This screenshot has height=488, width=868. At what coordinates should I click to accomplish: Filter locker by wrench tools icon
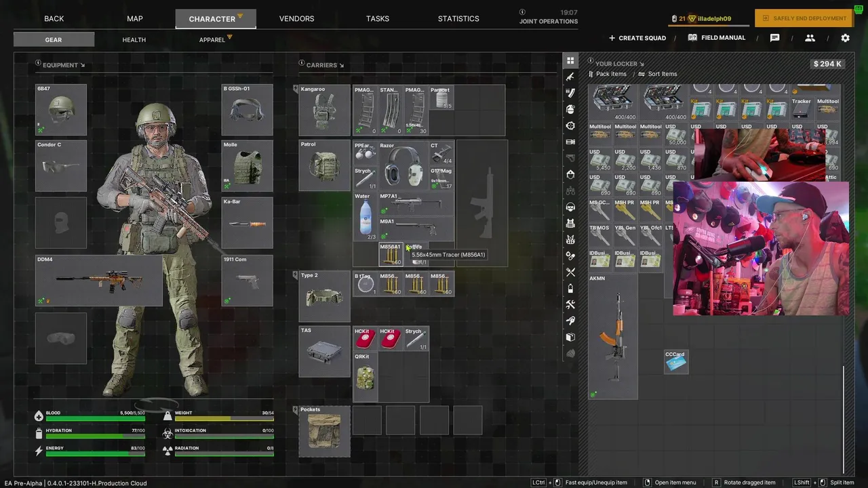(x=570, y=304)
